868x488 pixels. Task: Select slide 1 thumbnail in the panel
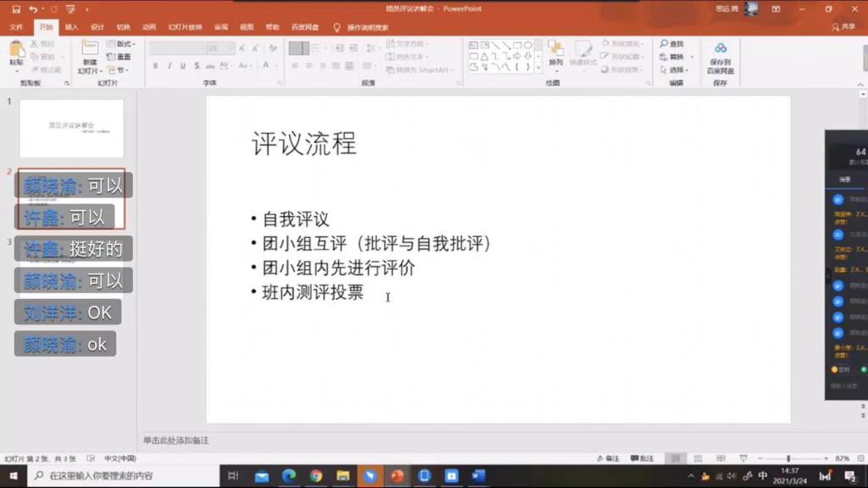click(x=72, y=129)
